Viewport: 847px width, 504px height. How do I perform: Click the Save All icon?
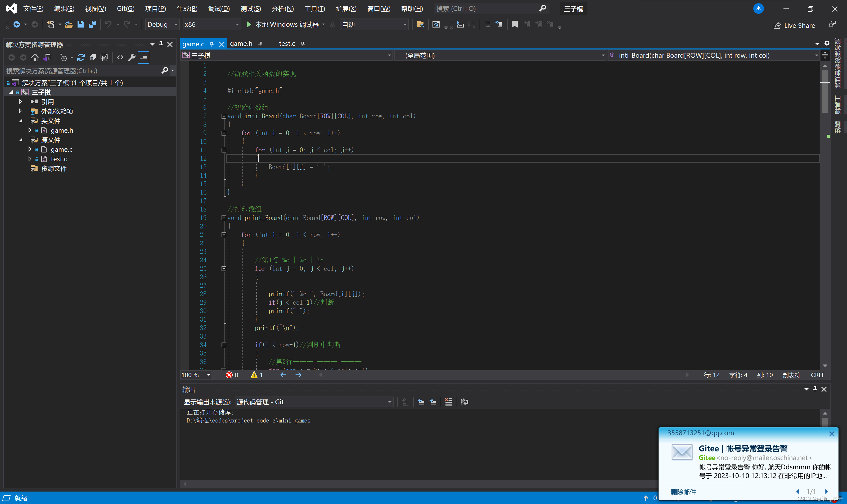(92, 24)
